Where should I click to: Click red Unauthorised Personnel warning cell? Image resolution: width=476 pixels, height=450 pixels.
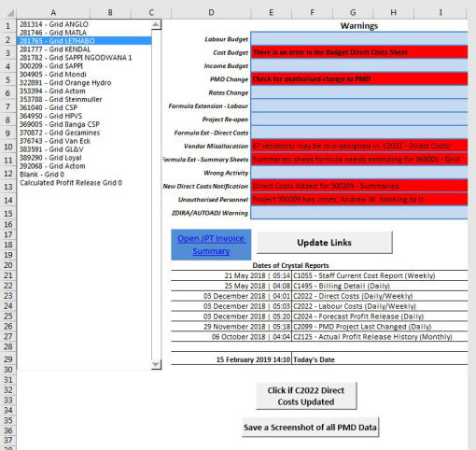pyautogui.click(x=359, y=200)
